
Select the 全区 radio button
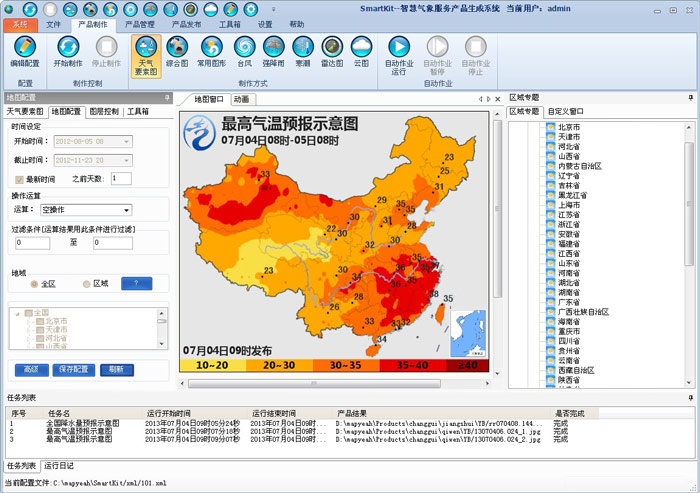point(34,283)
